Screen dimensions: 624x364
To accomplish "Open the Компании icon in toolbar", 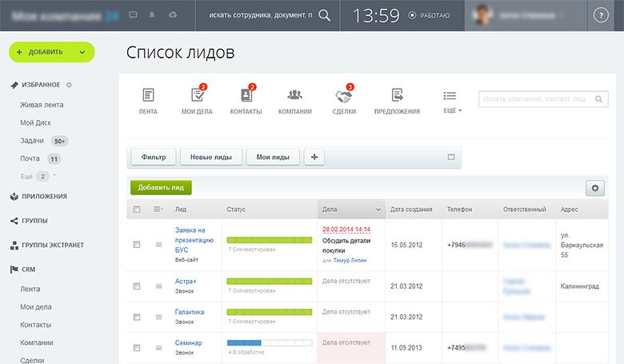I will (294, 96).
